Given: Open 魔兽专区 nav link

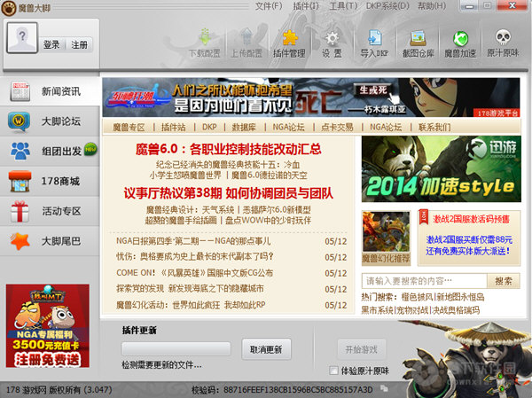Looking at the screenshot, I should point(129,128).
